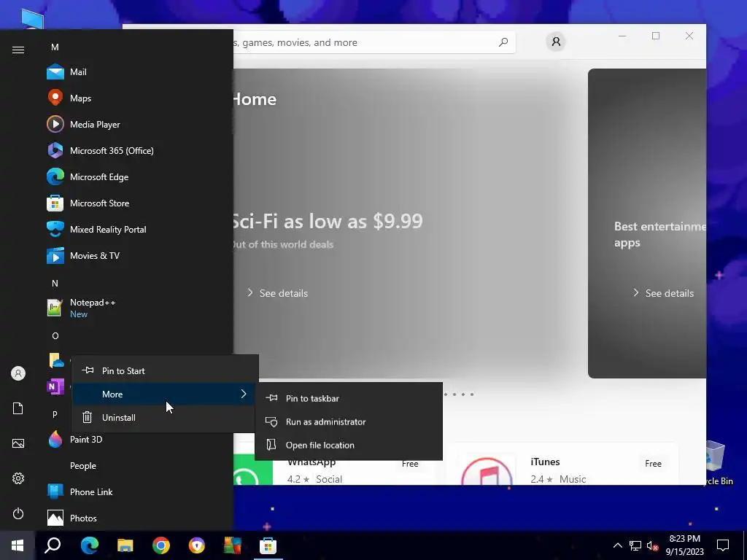Open Microsoft Store taskbar icon

[268, 545]
